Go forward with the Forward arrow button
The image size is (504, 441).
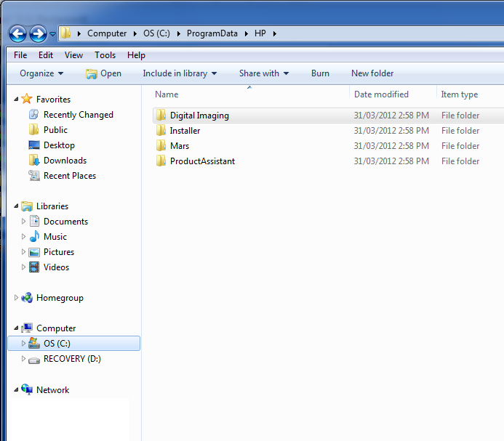tap(39, 33)
